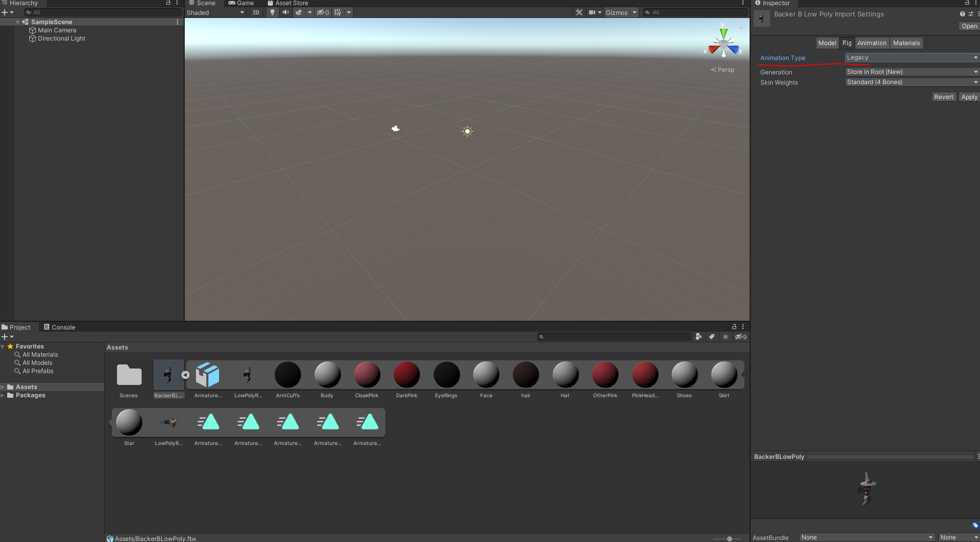Screen dimensions: 980x542
Task: Switch to the Game tab
Action: (241, 3)
